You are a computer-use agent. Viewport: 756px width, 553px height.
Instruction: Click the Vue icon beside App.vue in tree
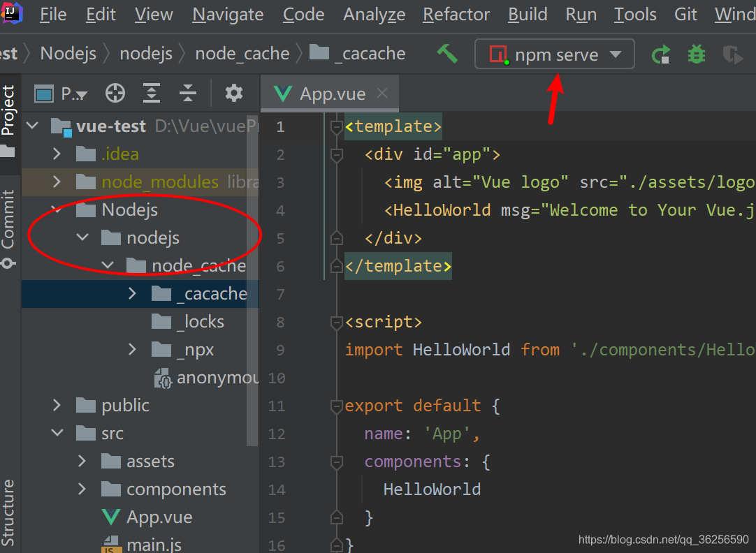click(x=111, y=517)
